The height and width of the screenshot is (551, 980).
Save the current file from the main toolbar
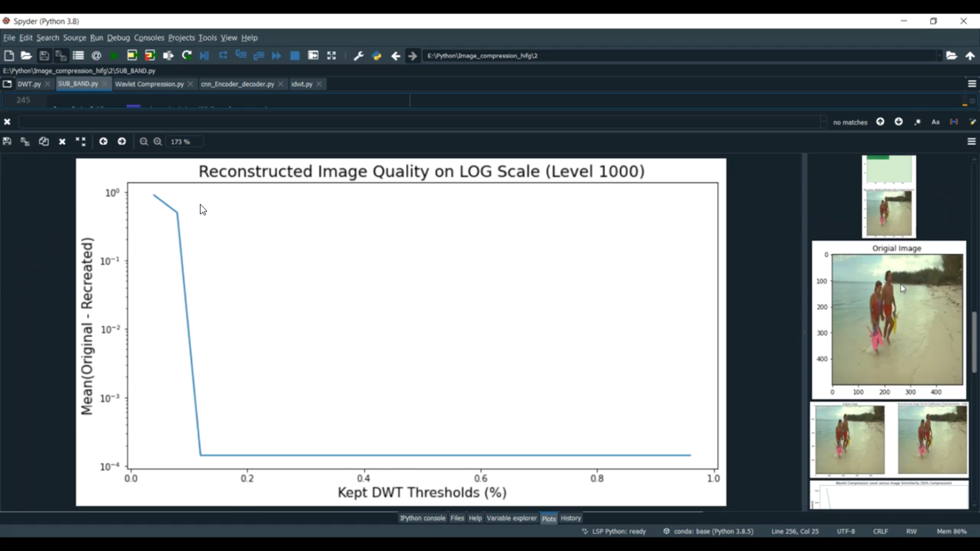coord(44,56)
